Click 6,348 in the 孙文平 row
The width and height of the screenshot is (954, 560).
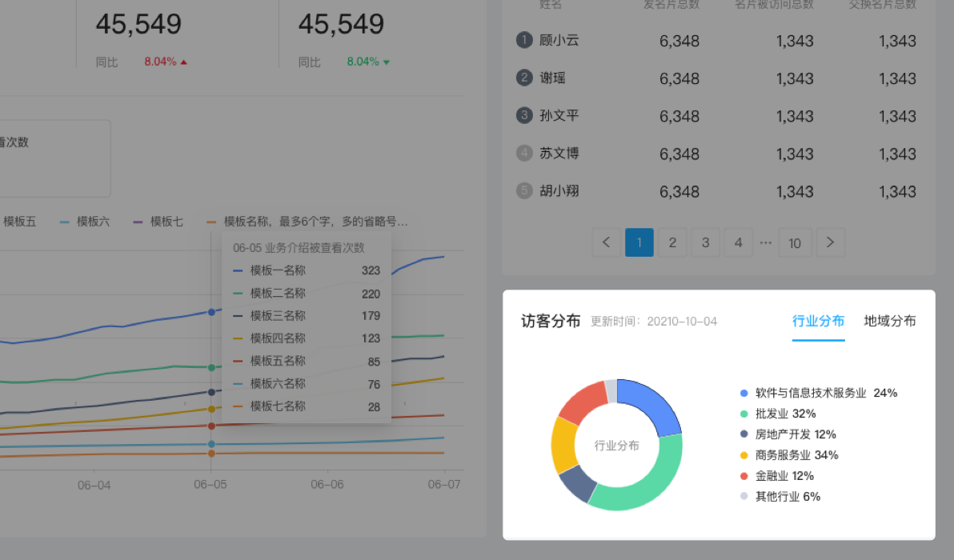tap(679, 117)
